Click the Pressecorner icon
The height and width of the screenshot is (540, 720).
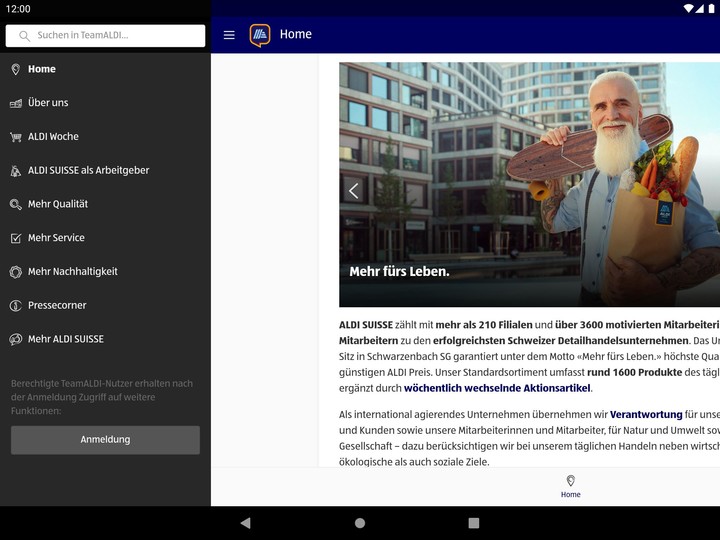pyautogui.click(x=15, y=306)
